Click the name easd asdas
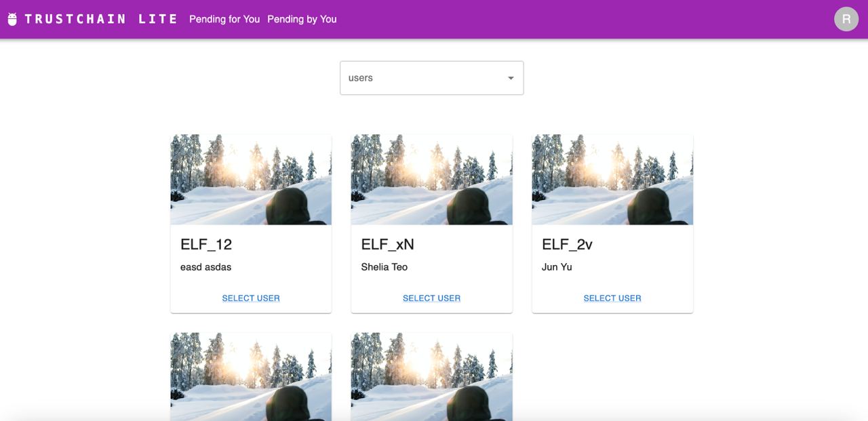 (205, 267)
